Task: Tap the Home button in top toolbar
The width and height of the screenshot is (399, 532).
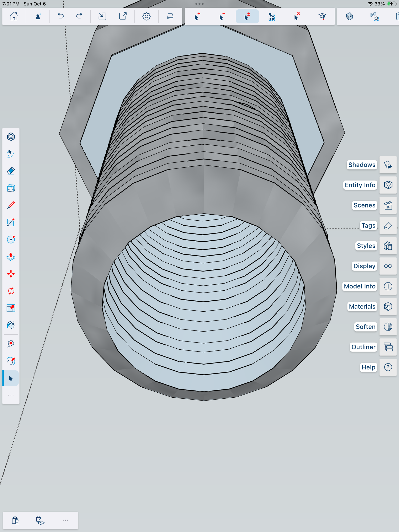Action: [14, 16]
